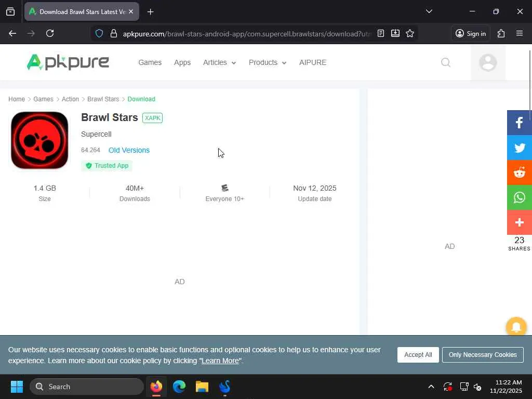Open the tracking protection shield
Image resolution: width=532 pixels, height=399 pixels.
click(99, 34)
